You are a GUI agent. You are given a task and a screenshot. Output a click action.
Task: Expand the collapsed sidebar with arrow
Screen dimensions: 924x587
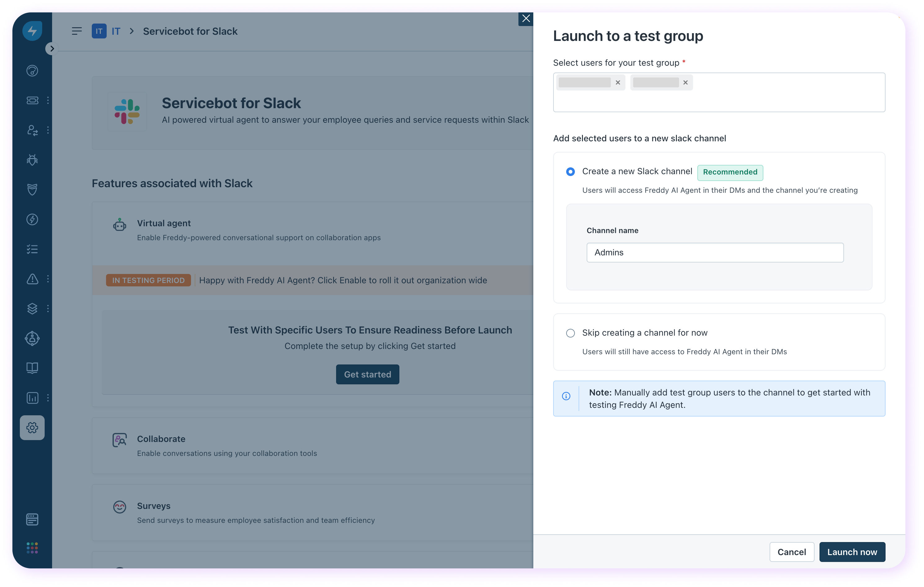tap(52, 49)
